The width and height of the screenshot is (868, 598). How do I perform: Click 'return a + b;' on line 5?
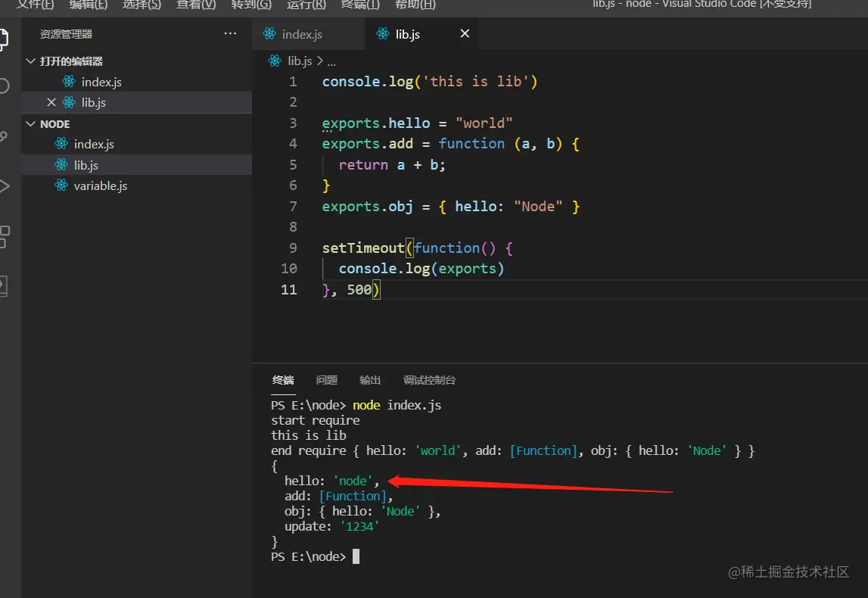(392, 165)
